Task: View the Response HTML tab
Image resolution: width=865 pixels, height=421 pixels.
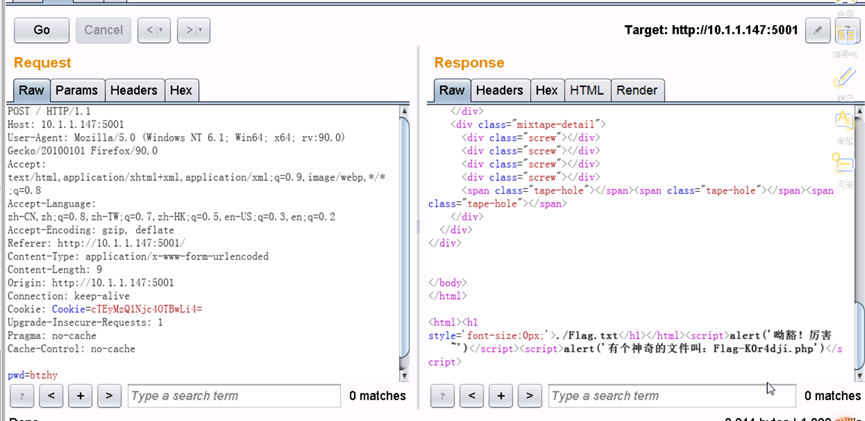Action: click(x=588, y=90)
